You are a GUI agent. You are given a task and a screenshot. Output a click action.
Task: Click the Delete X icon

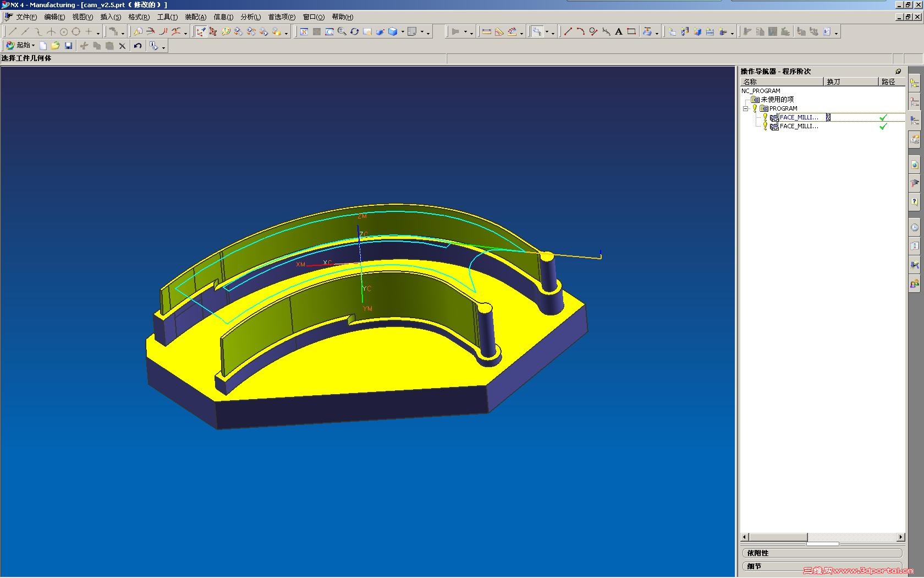point(122,46)
